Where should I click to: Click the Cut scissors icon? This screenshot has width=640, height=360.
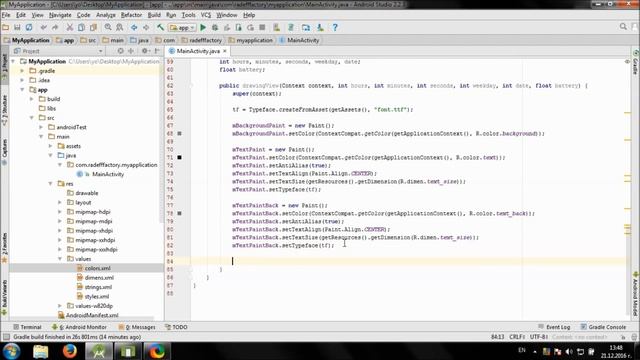(70, 27)
